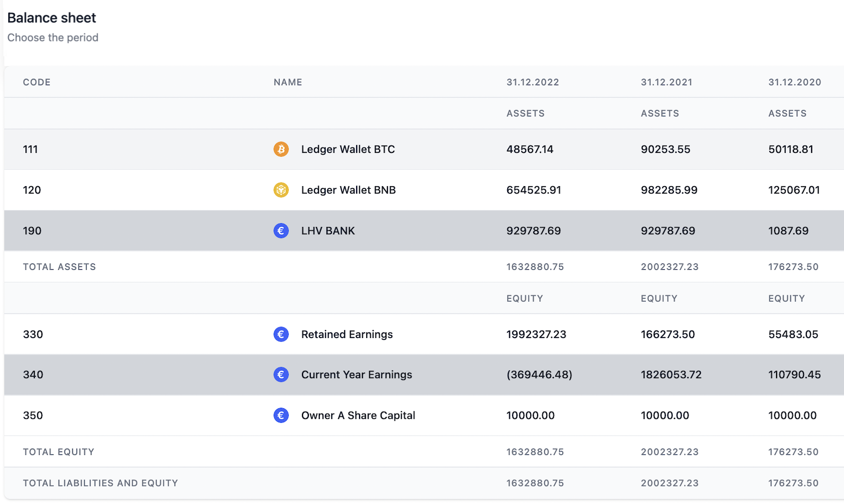Screen dimensions: 844x504
Task: Click the BNB coin icon beside Ledger Wallet BNB
Action: (x=281, y=190)
